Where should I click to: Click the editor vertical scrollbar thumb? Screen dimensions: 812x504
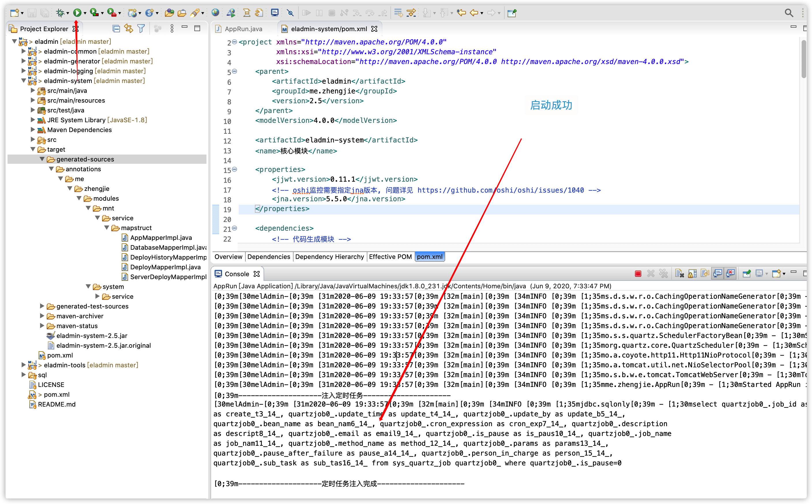pos(804,59)
